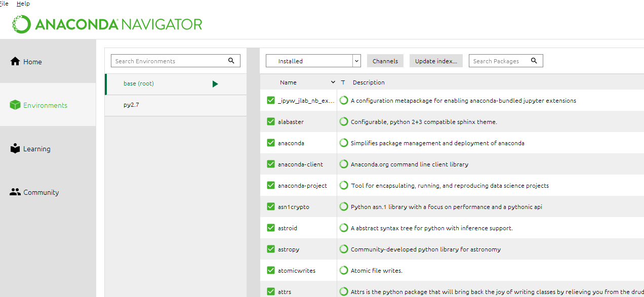The image size is (644, 297).
Task: Click the T type column header
Action: (x=343, y=82)
